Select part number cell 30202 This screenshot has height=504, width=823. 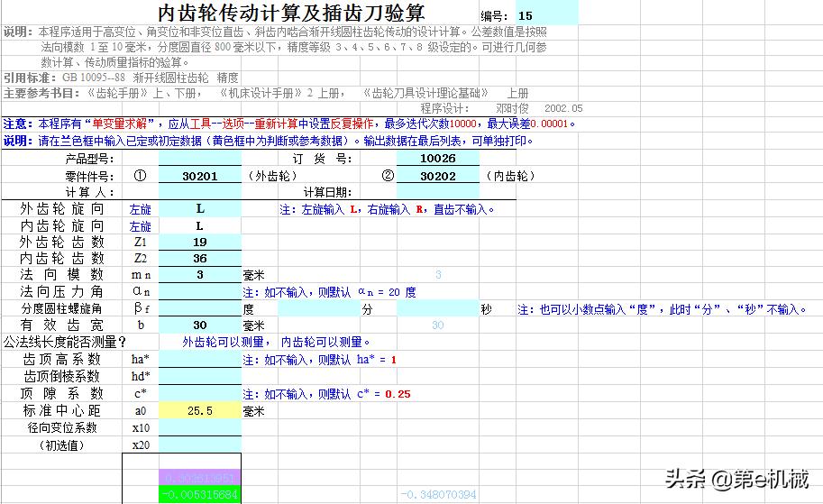438,176
